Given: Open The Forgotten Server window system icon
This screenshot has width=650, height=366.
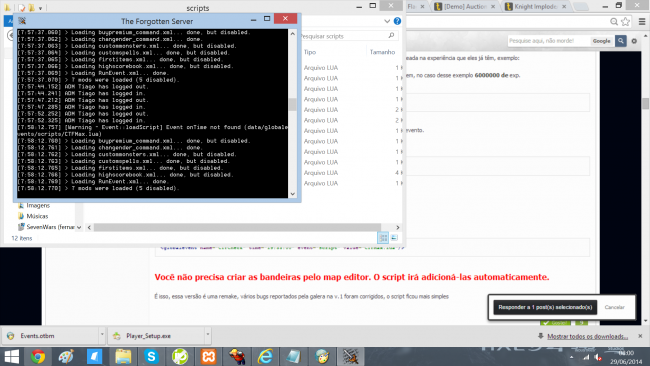Looking at the screenshot, I should tap(22, 21).
